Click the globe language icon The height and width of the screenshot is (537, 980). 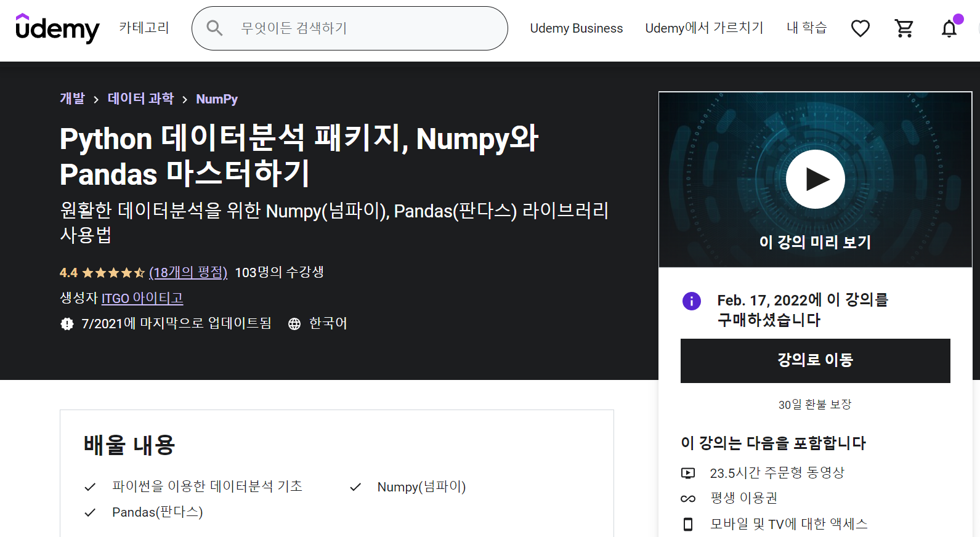point(294,324)
